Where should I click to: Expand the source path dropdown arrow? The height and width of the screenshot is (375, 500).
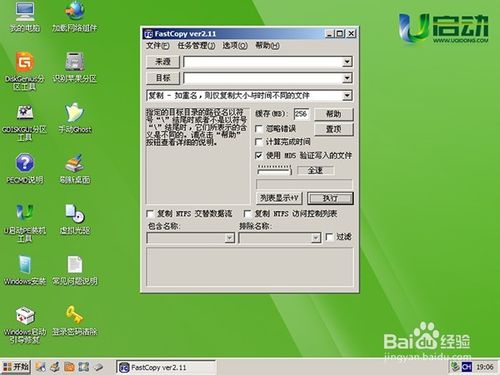click(x=347, y=62)
